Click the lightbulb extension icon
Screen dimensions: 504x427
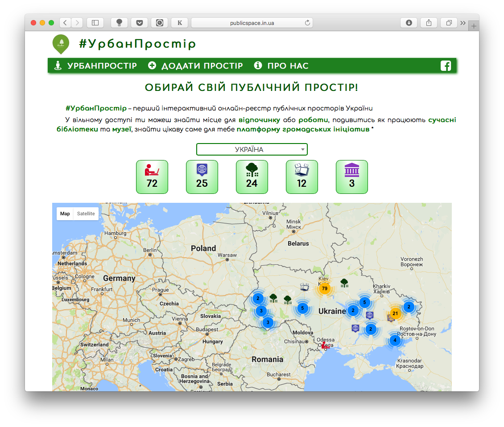119,23
